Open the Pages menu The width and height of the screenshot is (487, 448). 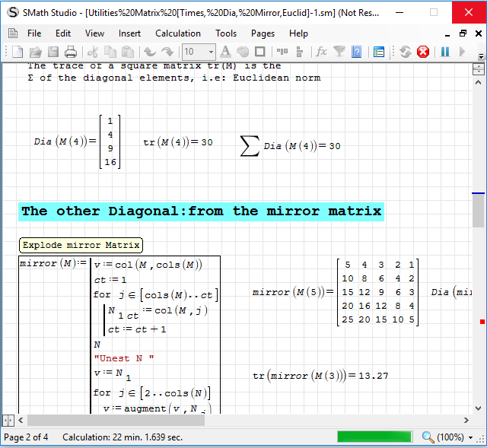tap(263, 33)
